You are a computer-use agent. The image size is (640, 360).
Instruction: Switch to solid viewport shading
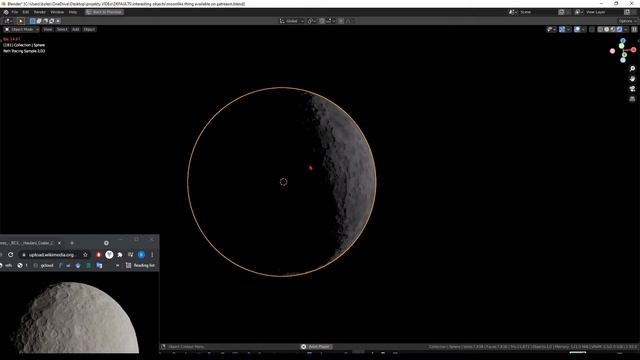tap(607, 29)
